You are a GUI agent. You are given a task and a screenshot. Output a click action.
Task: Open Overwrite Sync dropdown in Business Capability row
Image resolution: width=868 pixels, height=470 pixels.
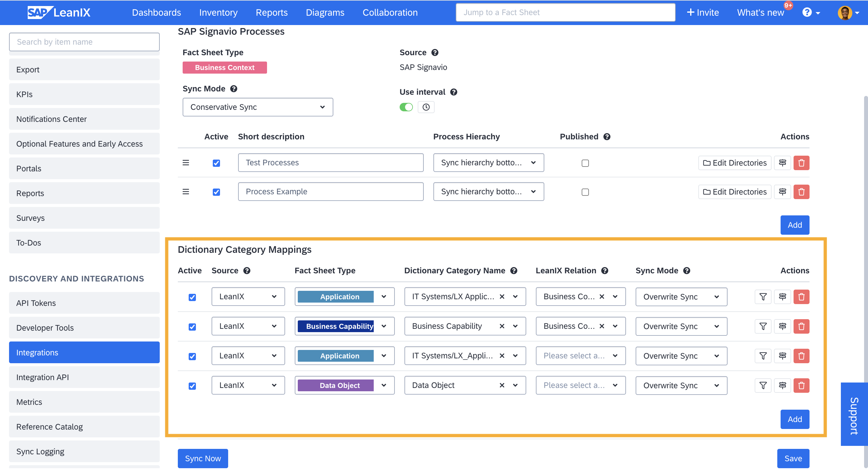(x=681, y=326)
